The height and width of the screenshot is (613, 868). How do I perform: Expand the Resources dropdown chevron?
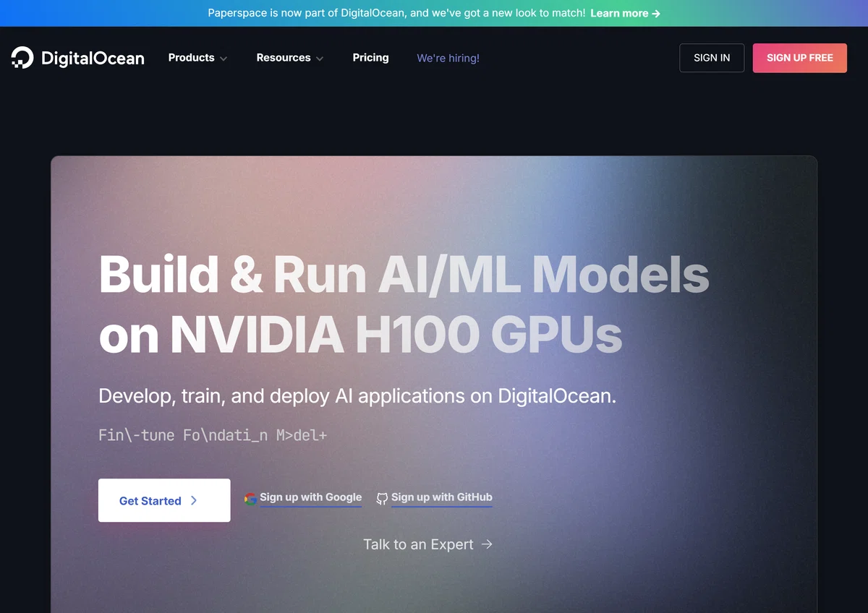point(320,59)
